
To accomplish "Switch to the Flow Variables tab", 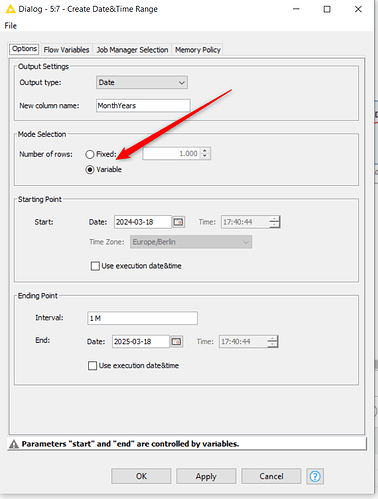I will [x=66, y=50].
